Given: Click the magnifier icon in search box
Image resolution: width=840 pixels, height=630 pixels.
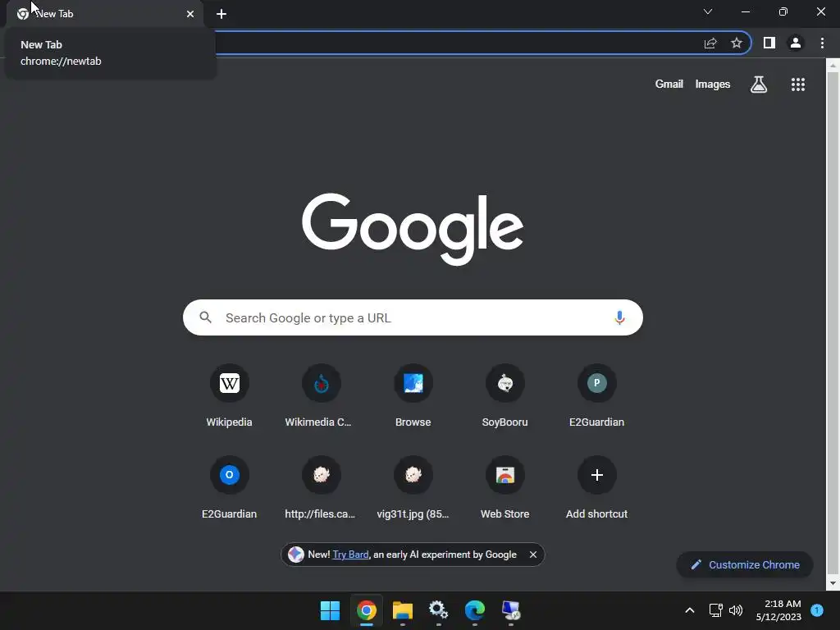Looking at the screenshot, I should coord(206,317).
